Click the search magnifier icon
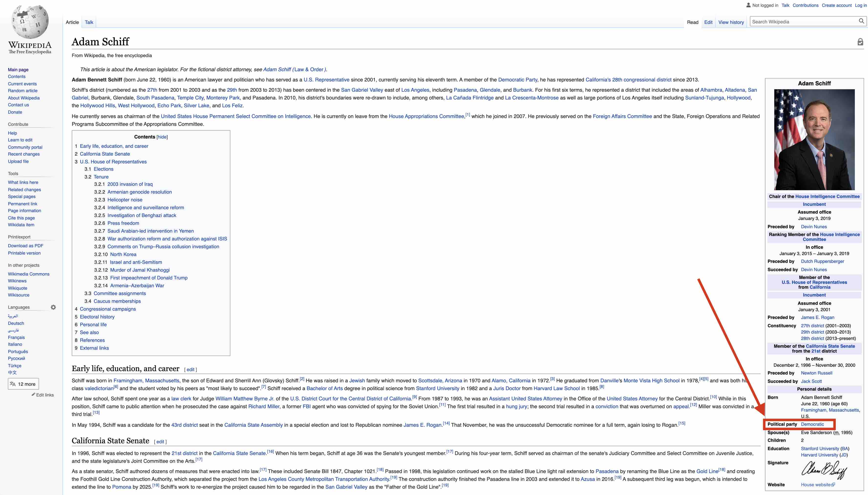 tap(862, 21)
